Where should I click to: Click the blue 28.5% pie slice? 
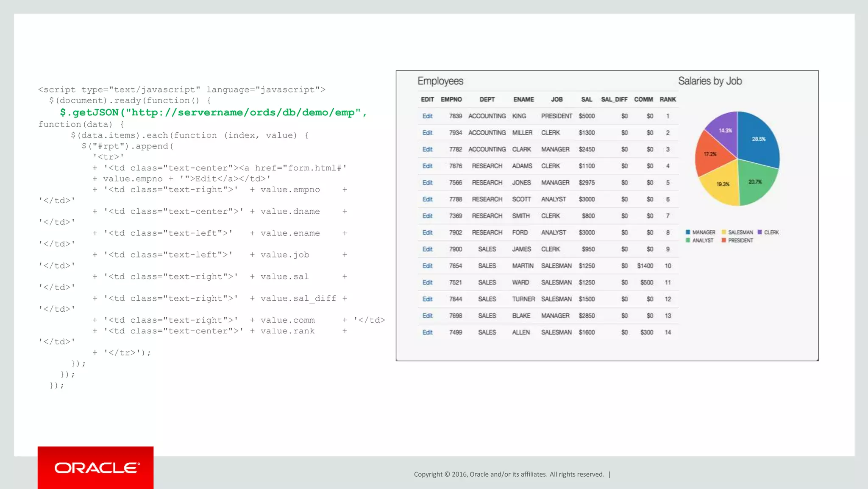759,140
